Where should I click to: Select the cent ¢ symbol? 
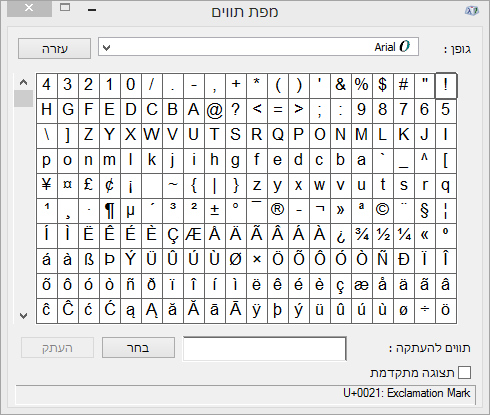coord(110,186)
